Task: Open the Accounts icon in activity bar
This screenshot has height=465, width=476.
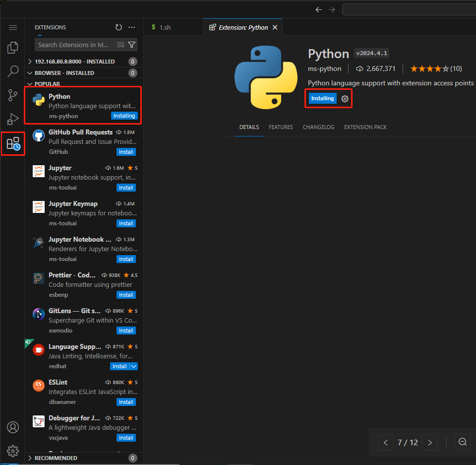Action: 13,427
